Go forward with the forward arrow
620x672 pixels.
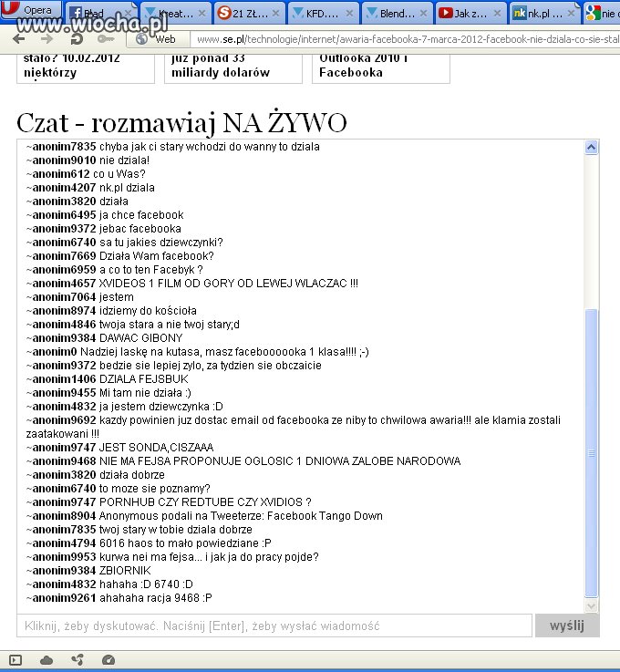coord(46,39)
